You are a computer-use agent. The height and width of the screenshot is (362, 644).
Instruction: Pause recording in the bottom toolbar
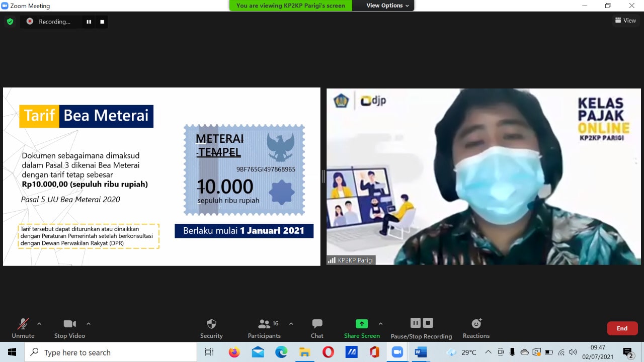tap(415, 323)
